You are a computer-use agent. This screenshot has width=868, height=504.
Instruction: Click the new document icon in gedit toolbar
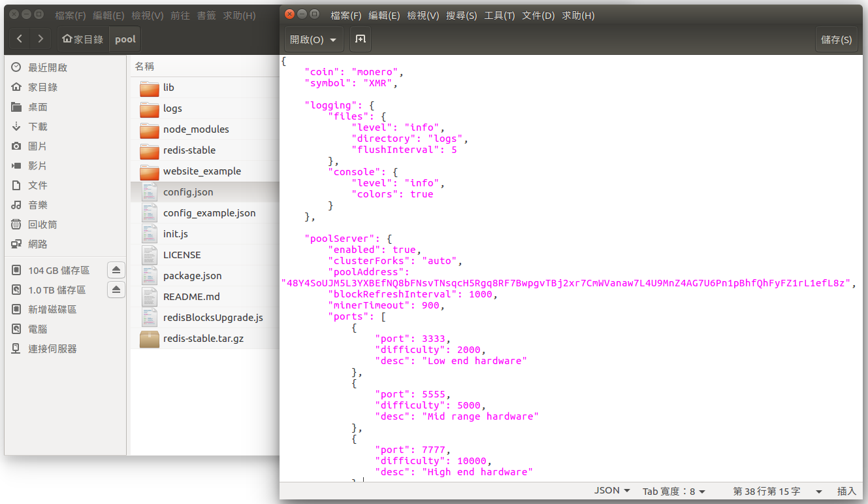click(360, 40)
